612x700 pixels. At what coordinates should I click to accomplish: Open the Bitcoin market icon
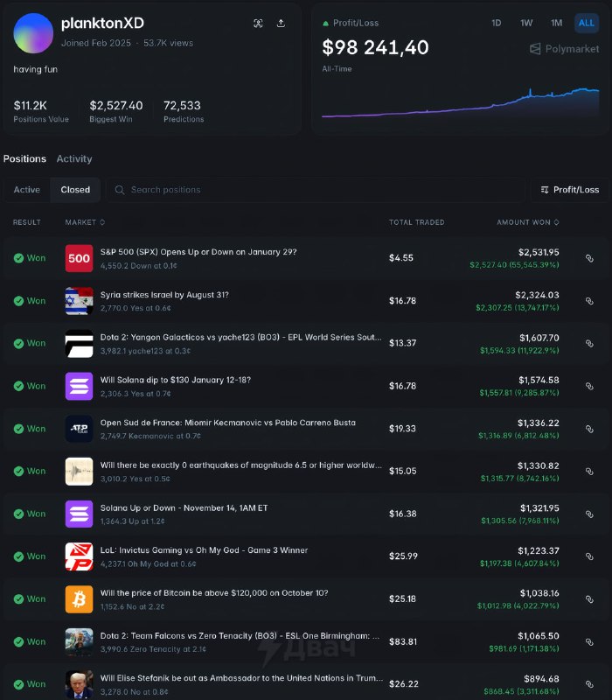tap(79, 599)
